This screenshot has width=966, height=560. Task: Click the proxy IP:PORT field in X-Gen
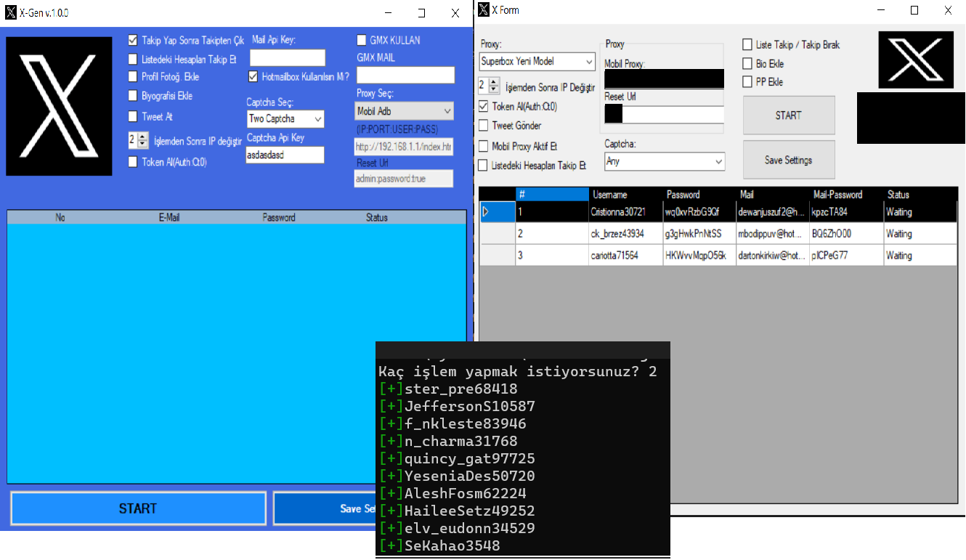pyautogui.click(x=404, y=147)
